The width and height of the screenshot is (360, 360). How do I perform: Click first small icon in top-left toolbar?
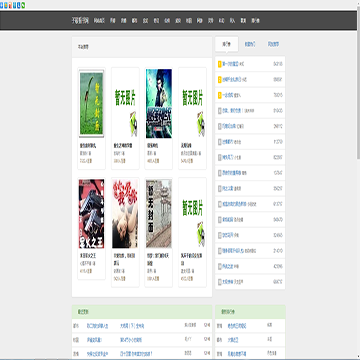tap(1, 5)
